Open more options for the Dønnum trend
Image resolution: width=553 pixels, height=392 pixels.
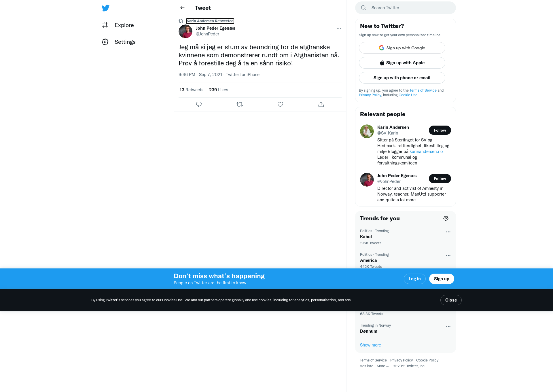tap(448, 326)
